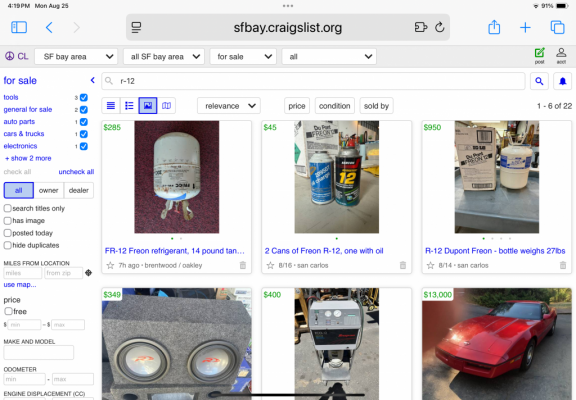
Task: Click the sfbay.craigslist.org address bar
Action: pyautogui.click(x=288, y=27)
